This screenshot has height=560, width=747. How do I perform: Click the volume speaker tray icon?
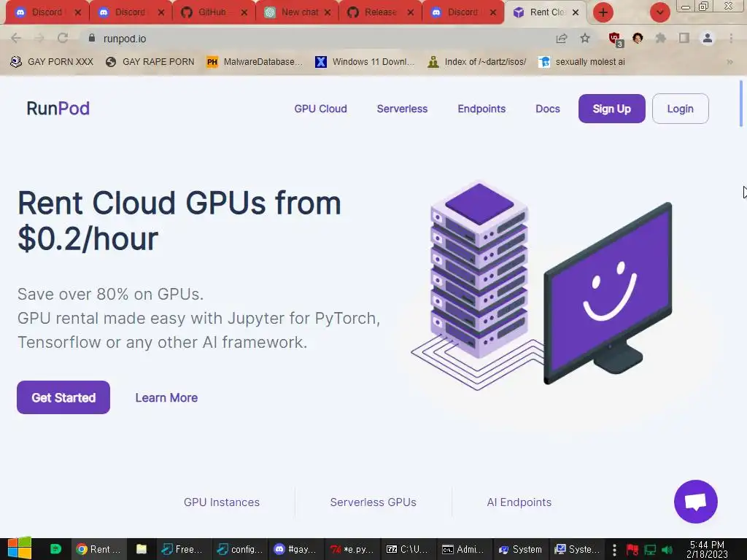667,550
